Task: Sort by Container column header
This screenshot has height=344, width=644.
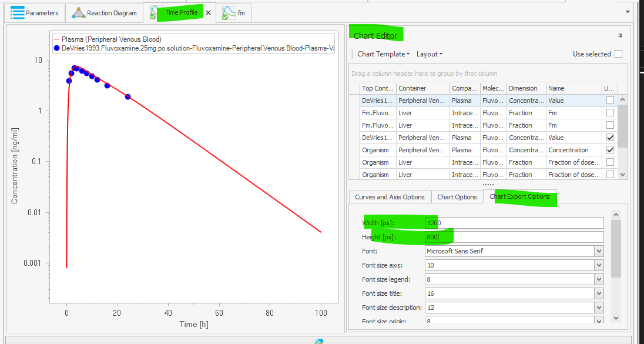Action: tap(422, 88)
